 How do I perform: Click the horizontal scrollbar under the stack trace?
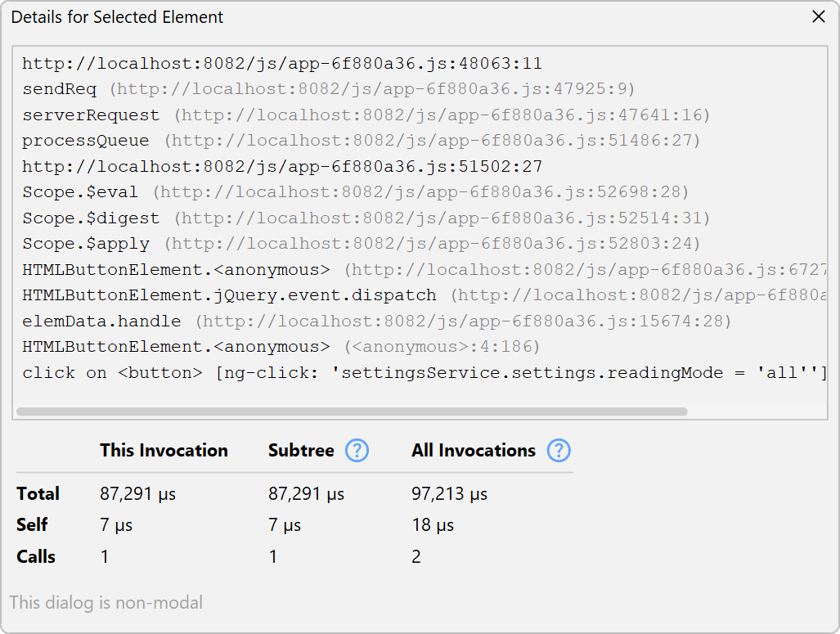click(x=352, y=411)
